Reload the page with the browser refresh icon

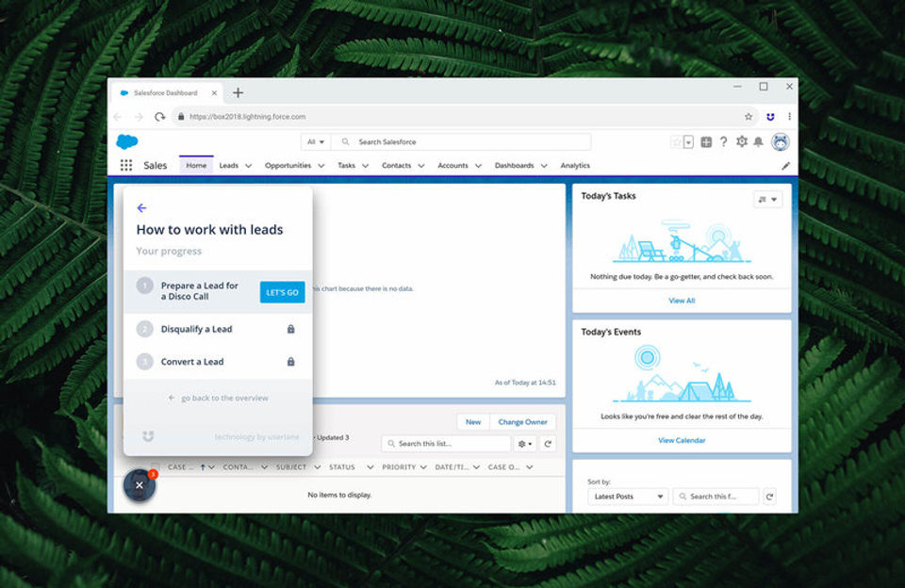160,117
